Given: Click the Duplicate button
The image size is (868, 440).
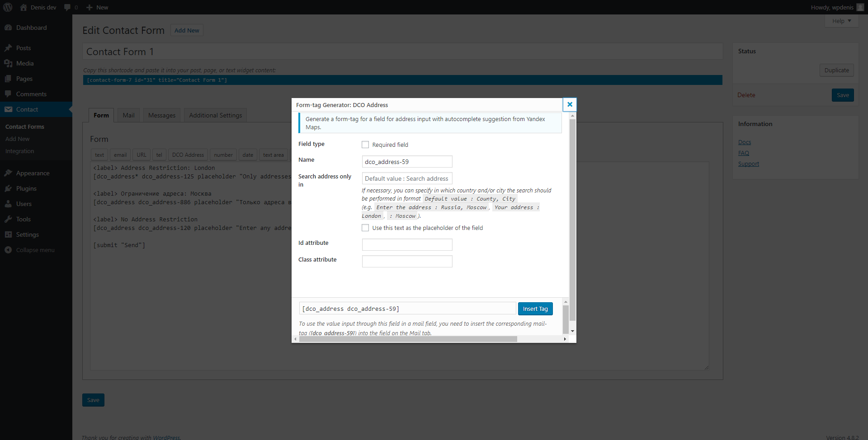Looking at the screenshot, I should 836,70.
